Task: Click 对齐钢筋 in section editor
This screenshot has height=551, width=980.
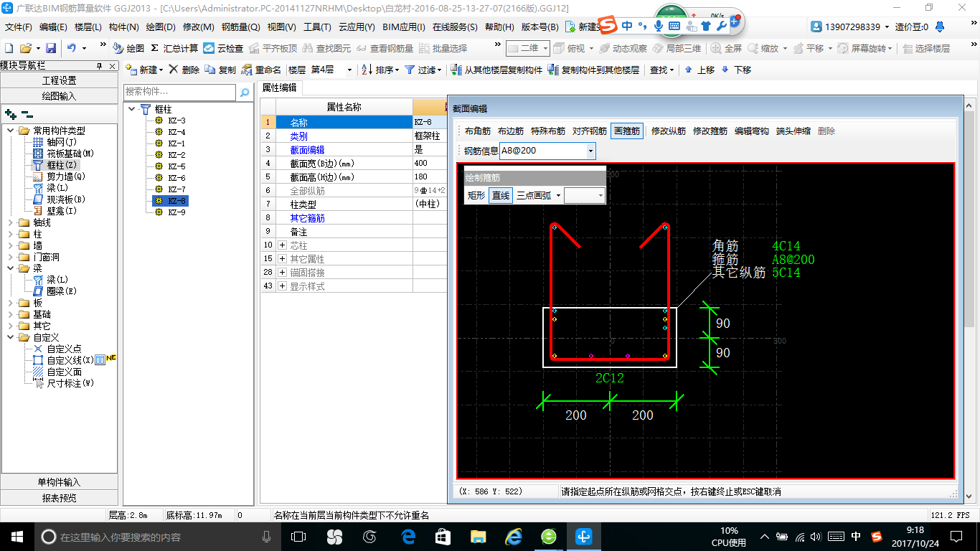Action: coord(590,131)
